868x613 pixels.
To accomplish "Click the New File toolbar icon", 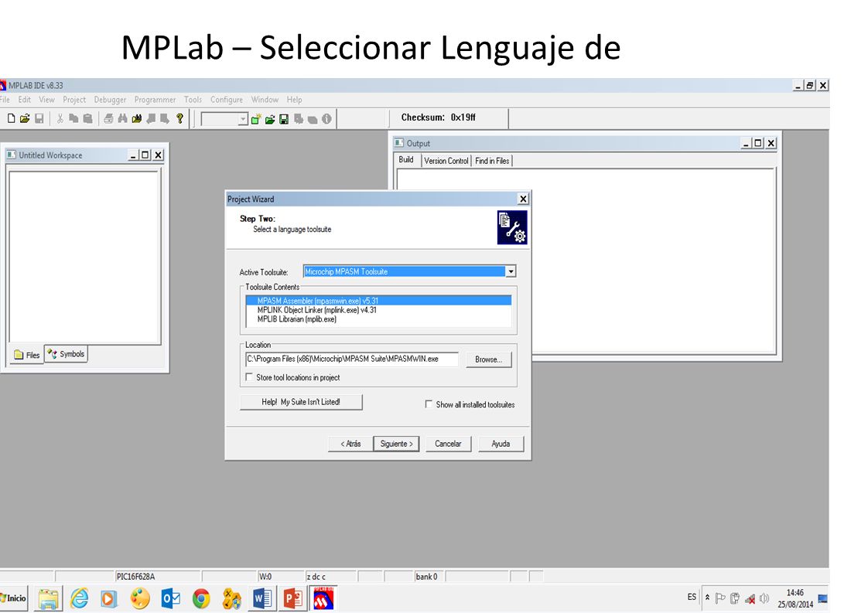I will click(x=11, y=118).
